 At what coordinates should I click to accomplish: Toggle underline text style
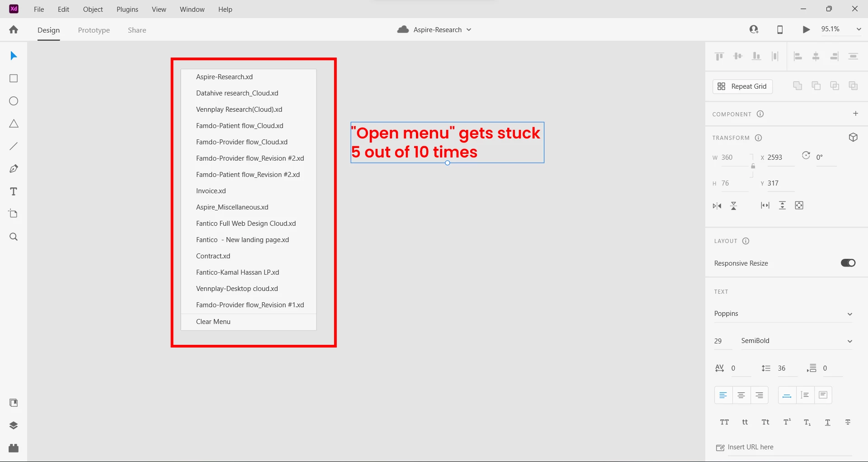point(828,422)
